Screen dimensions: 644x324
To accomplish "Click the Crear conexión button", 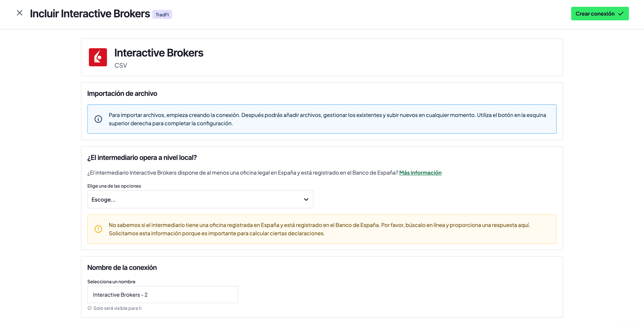I will 600,14.
